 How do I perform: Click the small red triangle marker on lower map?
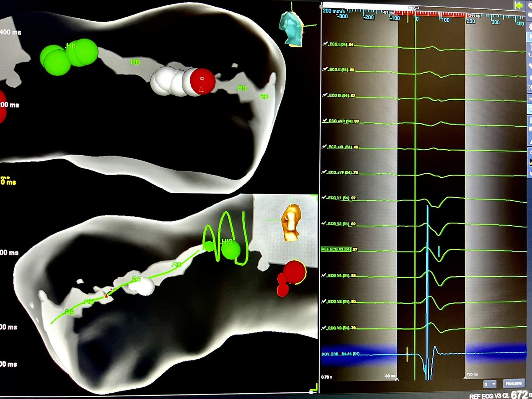click(106, 295)
